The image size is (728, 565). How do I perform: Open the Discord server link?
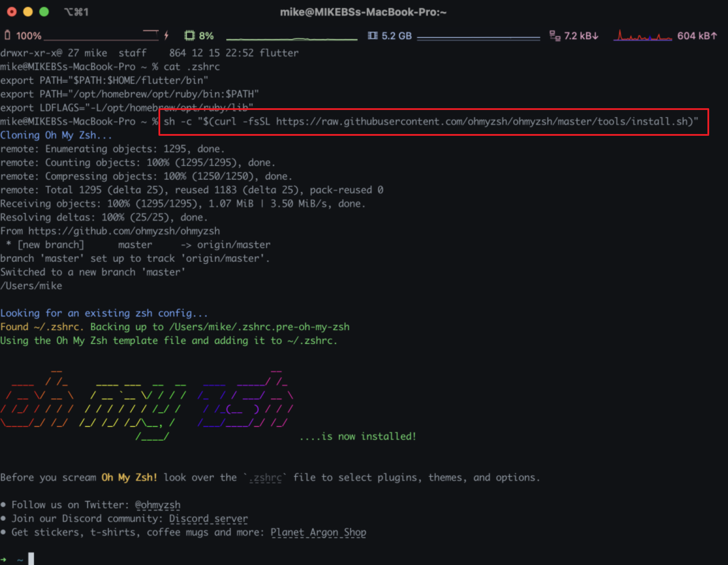(208, 519)
